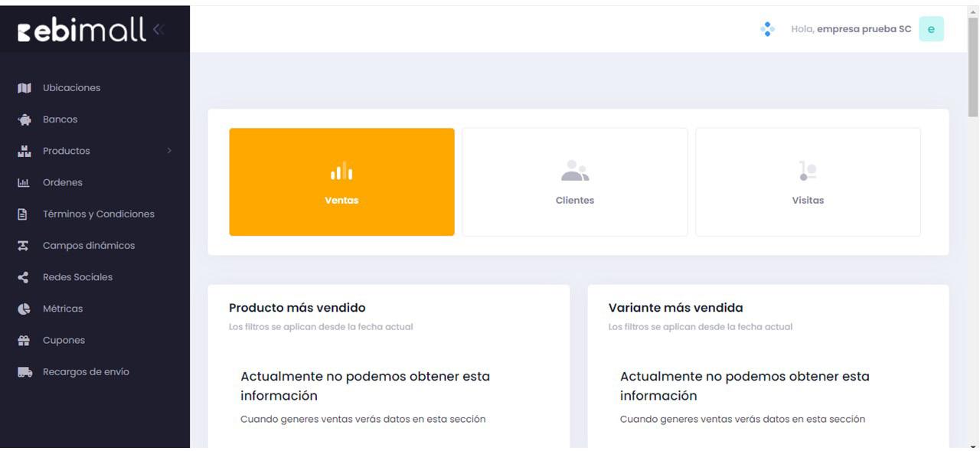This screenshot has width=980, height=451.
Task: Click filter note under Producto más vendido
Action: (321, 327)
